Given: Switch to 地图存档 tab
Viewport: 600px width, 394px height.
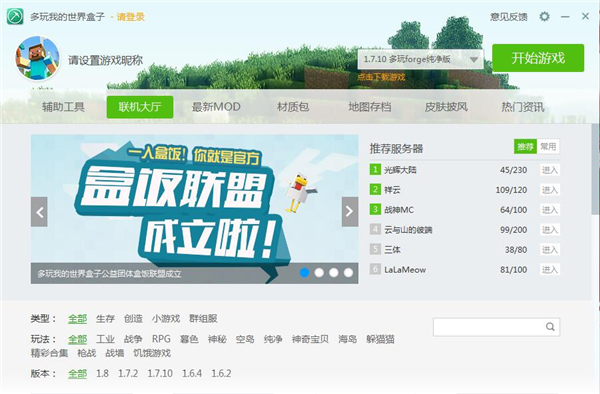Looking at the screenshot, I should [370, 107].
